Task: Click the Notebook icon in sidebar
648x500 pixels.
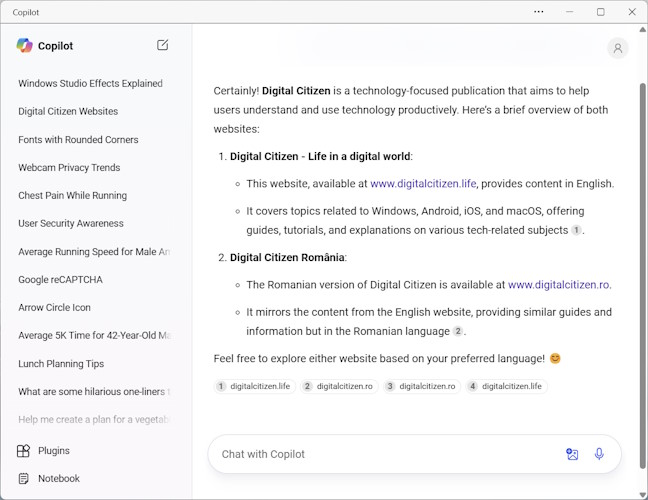Action: (x=24, y=479)
